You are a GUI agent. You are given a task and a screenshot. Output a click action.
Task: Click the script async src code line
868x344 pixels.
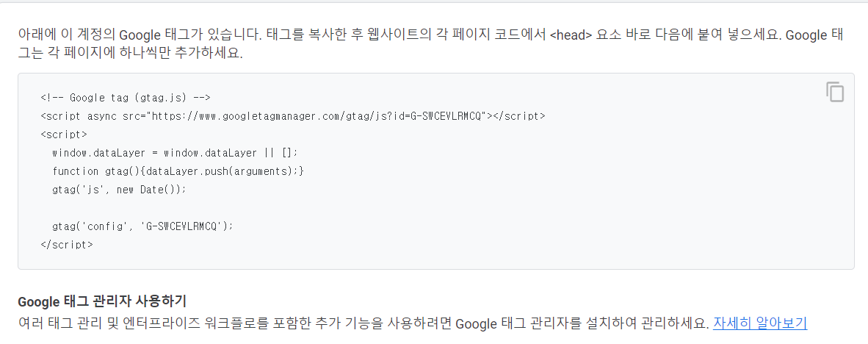(293, 116)
